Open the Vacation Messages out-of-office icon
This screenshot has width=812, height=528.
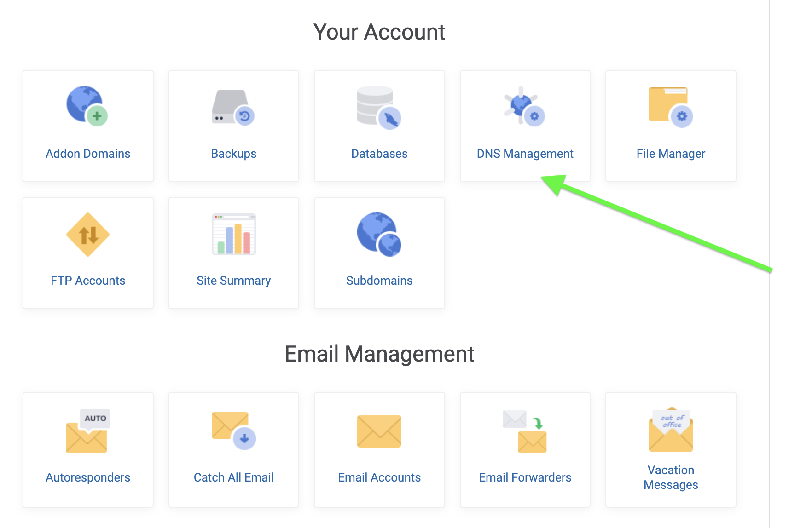point(671,430)
